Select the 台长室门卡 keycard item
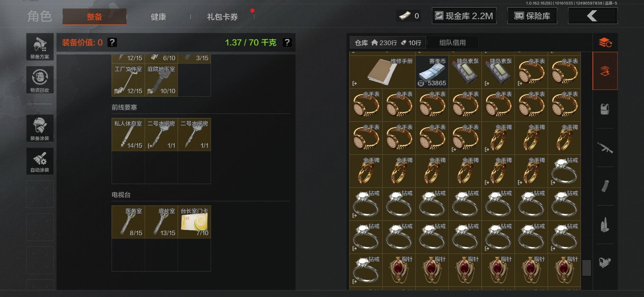The image size is (644, 297). click(195, 222)
